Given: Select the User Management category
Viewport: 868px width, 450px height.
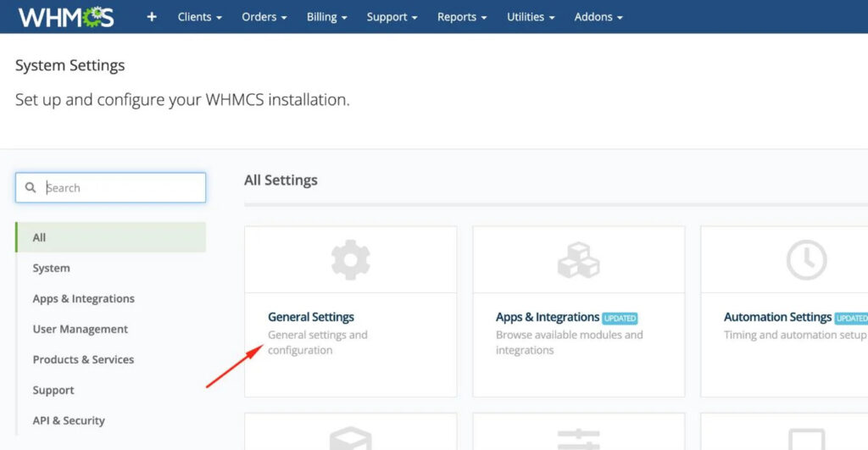Looking at the screenshot, I should click(x=81, y=329).
